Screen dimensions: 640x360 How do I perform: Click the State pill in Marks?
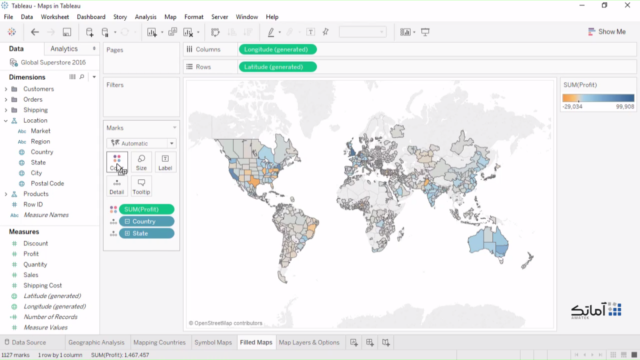coord(147,233)
